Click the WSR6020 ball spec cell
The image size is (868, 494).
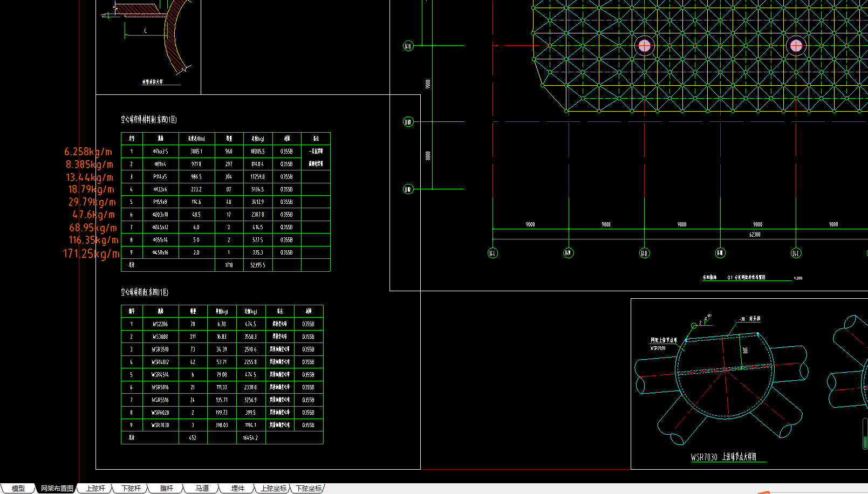[x=160, y=413]
